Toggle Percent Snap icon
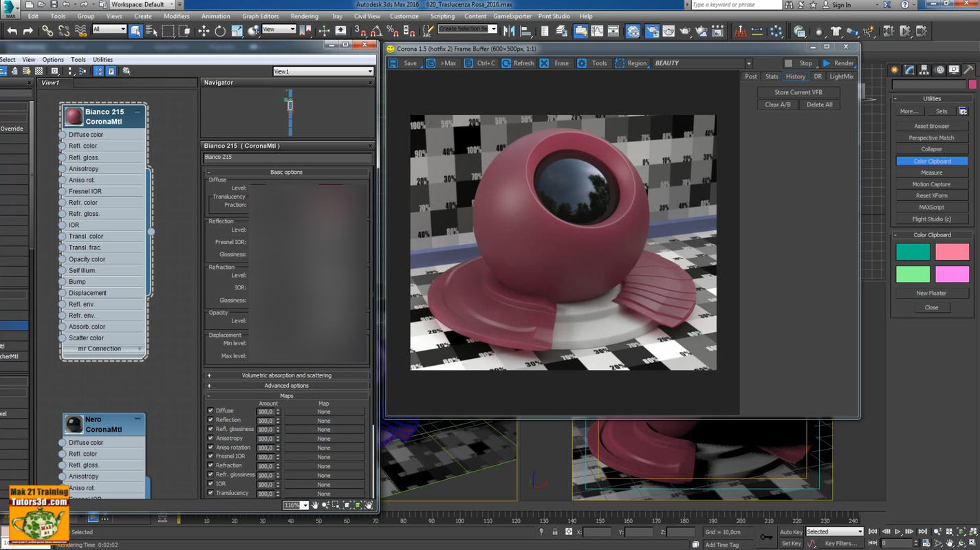The image size is (980, 550). pos(393,31)
